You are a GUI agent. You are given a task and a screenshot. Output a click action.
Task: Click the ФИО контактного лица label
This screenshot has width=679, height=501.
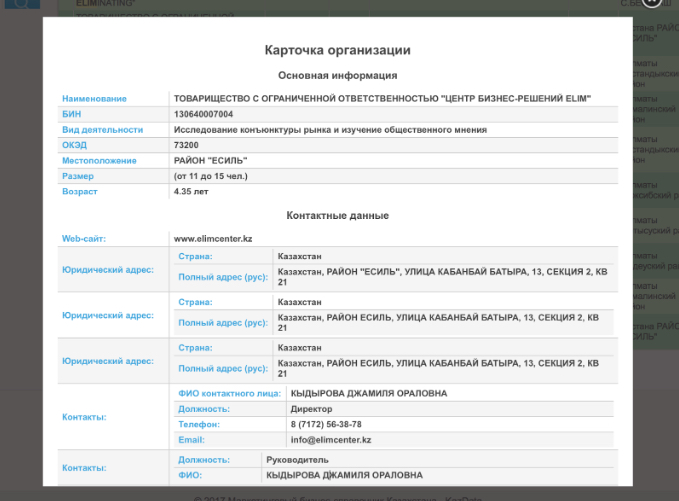coord(230,394)
